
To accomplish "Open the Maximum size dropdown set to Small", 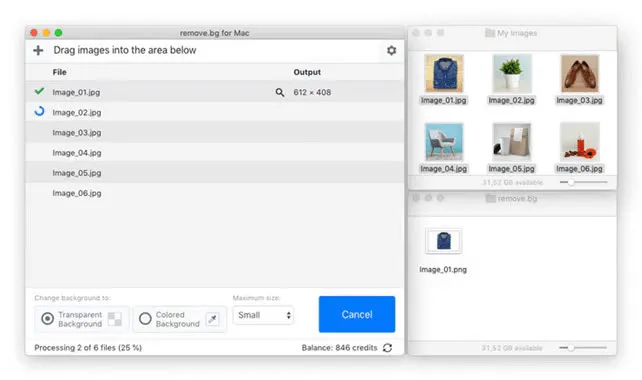I will pos(263,315).
